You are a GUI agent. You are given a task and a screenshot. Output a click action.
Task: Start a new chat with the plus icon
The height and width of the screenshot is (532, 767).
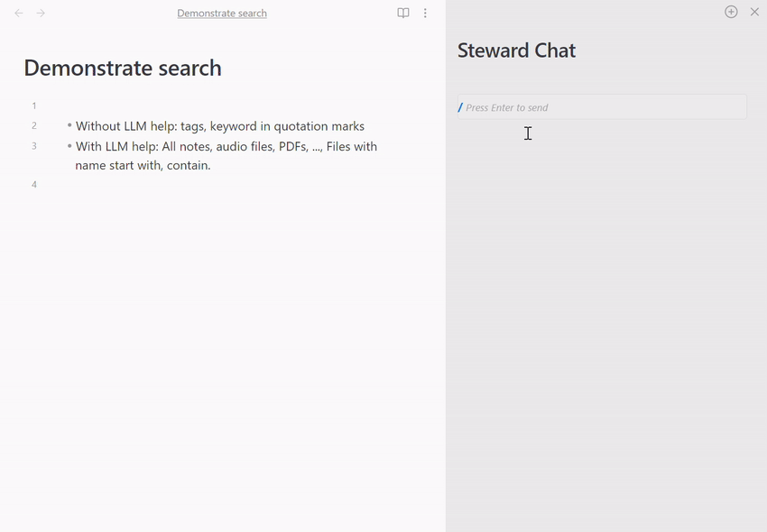tap(731, 12)
